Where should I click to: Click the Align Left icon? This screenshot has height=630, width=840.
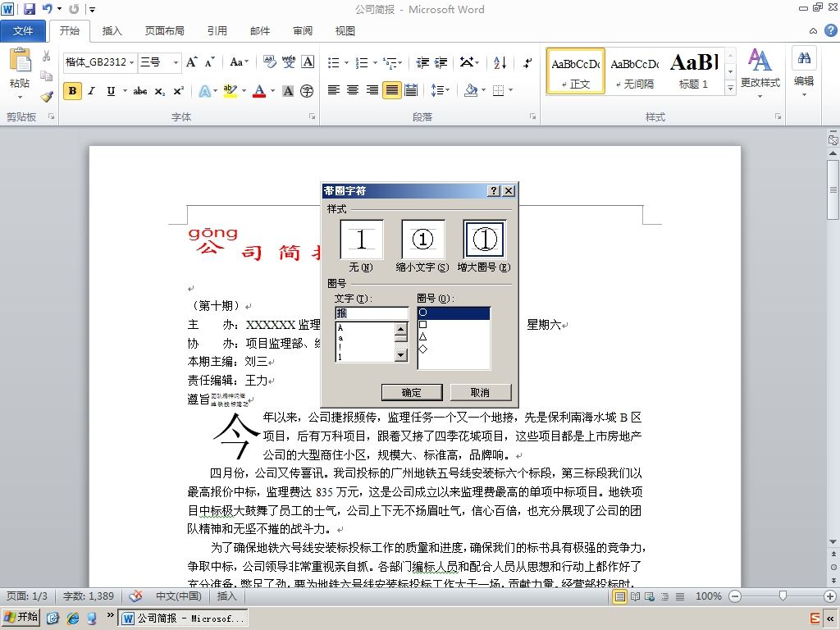(x=334, y=90)
